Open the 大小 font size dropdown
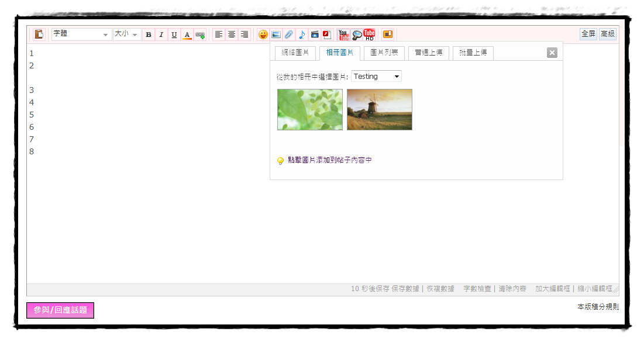Image resolution: width=644 pixels, height=342 pixels. (127, 34)
